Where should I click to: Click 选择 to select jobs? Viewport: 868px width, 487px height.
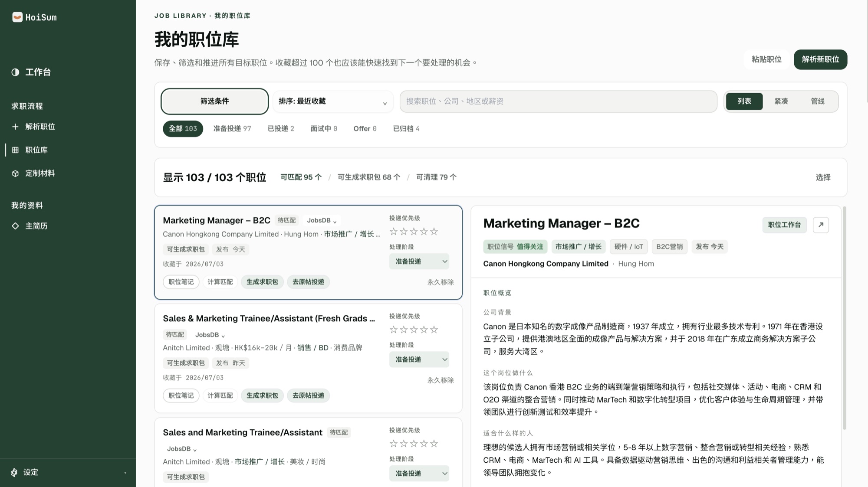pyautogui.click(x=823, y=177)
